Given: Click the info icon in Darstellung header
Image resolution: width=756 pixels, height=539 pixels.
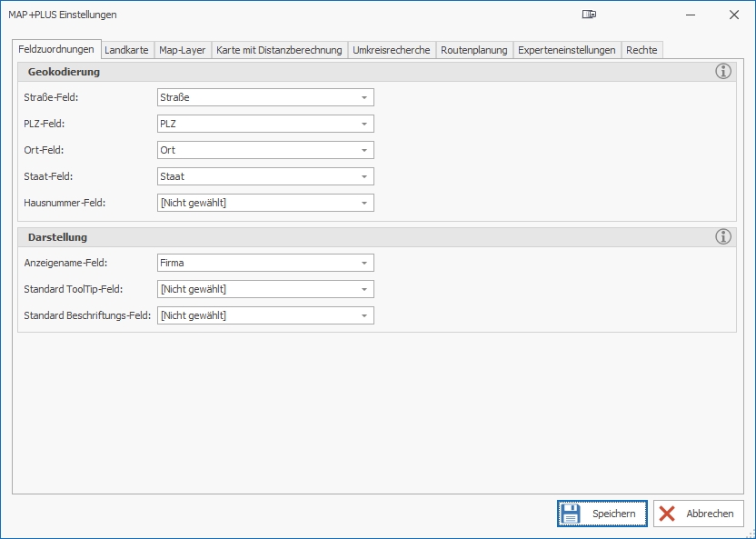Looking at the screenshot, I should (x=723, y=237).
